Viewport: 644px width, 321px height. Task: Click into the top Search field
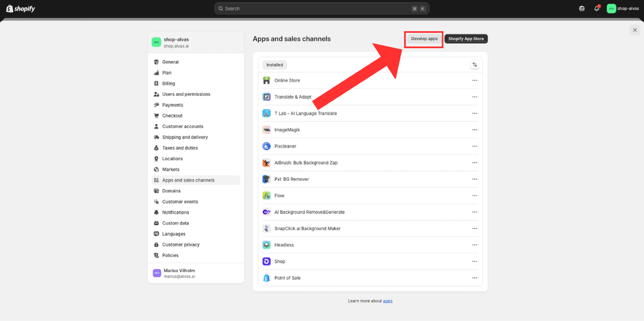point(322,8)
